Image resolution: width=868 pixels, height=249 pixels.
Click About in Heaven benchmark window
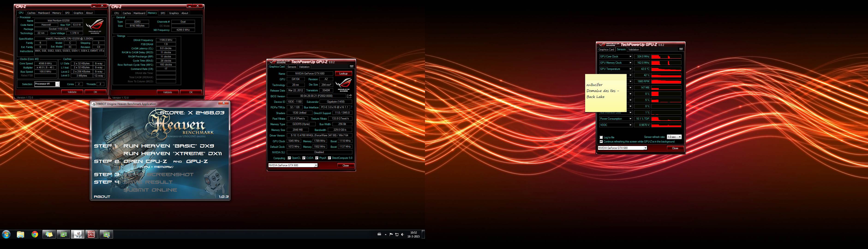(102, 196)
